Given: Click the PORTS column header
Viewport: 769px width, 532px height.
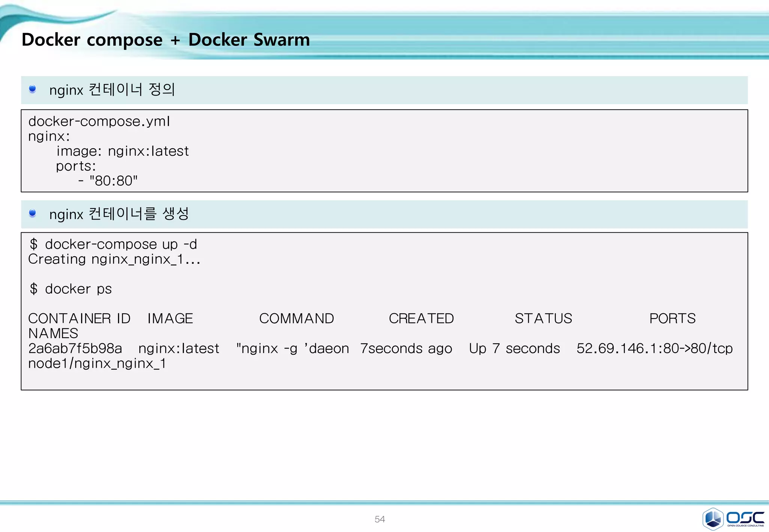Looking at the screenshot, I should [x=672, y=319].
